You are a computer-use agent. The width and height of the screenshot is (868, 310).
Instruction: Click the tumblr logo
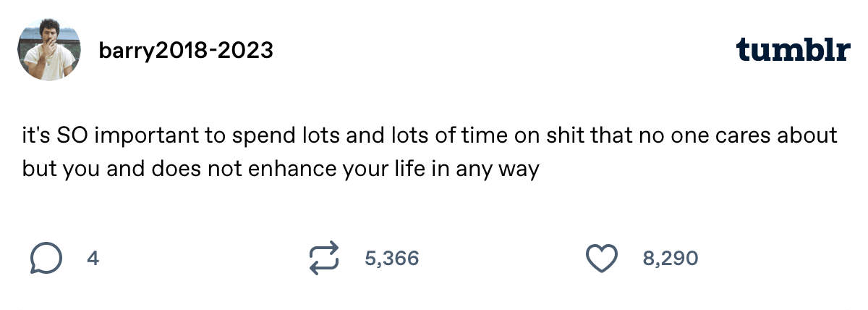[x=793, y=49]
